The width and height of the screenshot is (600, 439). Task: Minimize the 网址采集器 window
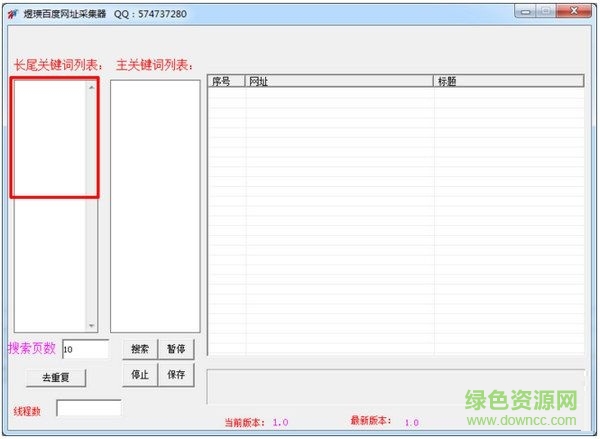click(526, 11)
